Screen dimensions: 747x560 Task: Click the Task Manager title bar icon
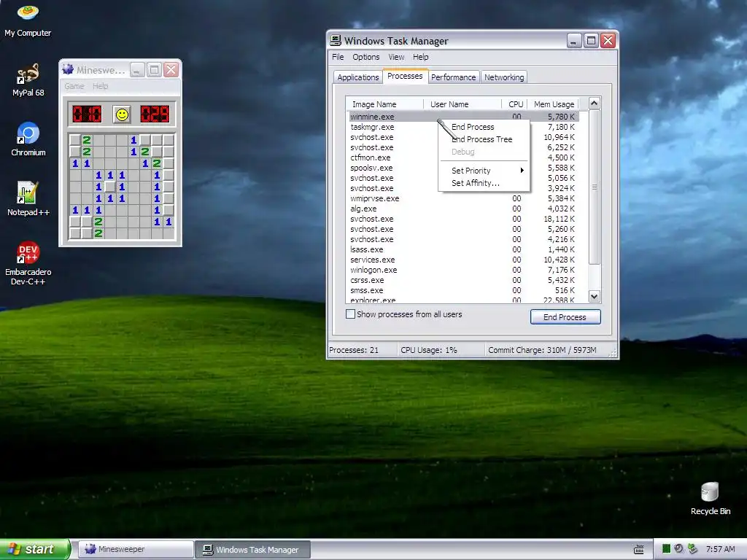(336, 41)
